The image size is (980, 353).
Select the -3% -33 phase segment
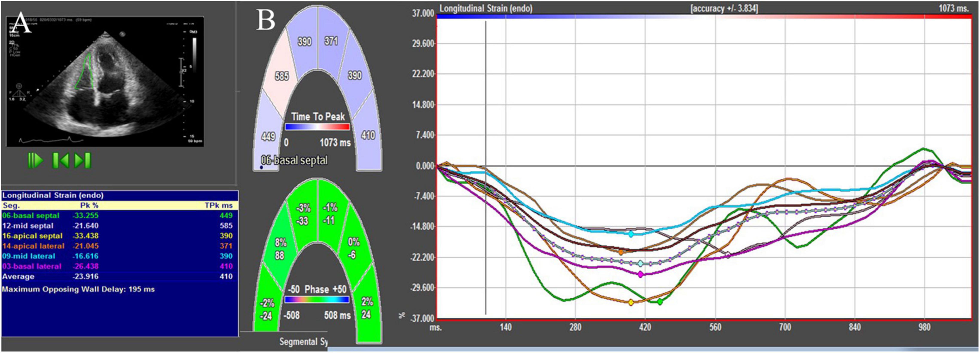[x=304, y=214]
